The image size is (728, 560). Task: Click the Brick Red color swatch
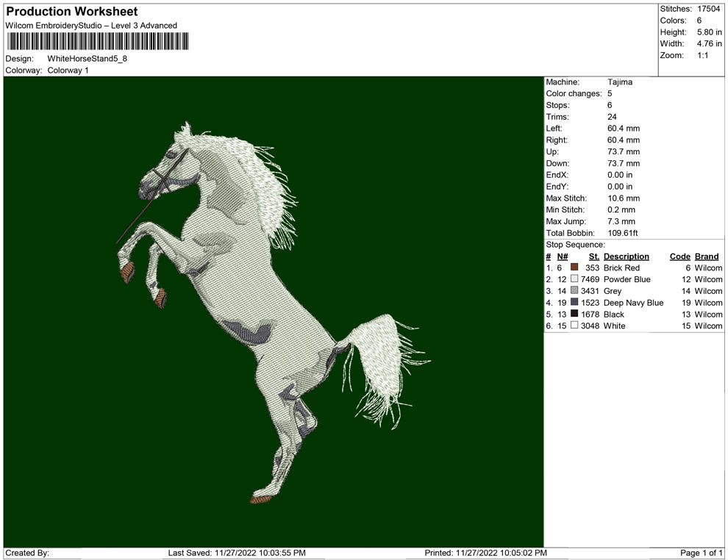point(574,268)
